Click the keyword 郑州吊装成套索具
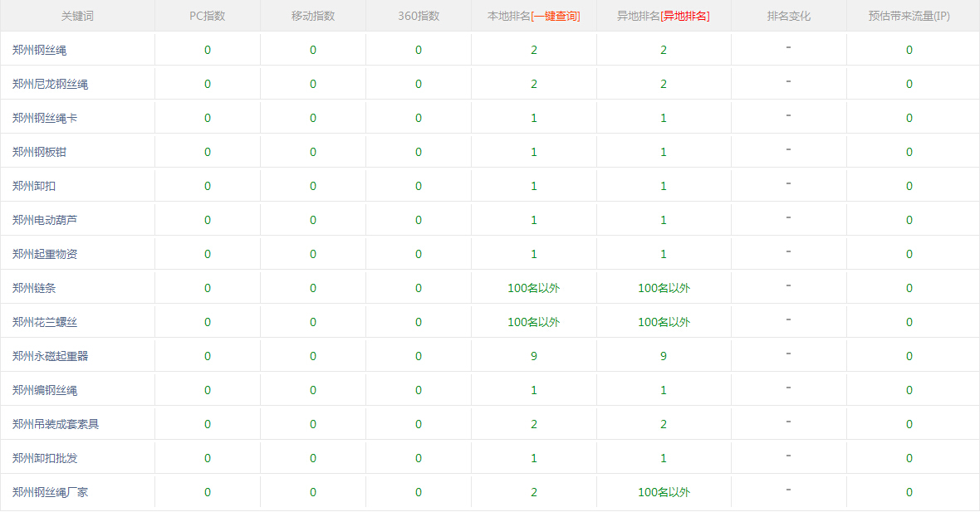 tap(56, 424)
